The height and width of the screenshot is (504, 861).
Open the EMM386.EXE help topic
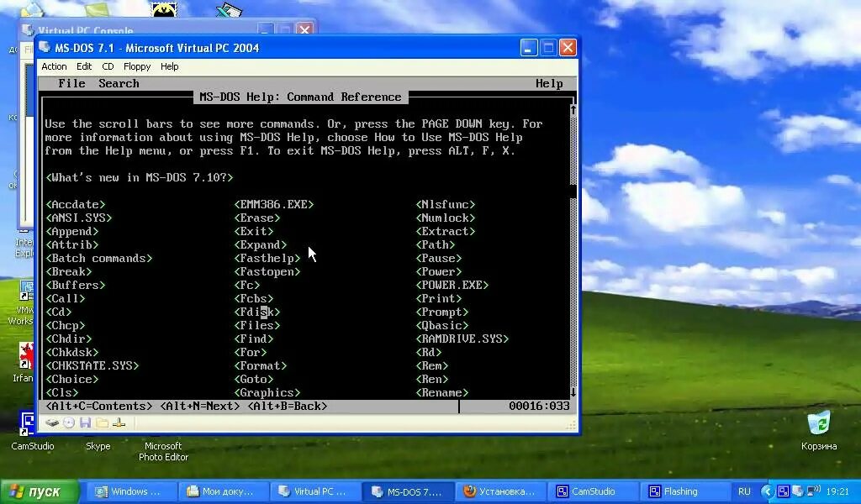pyautogui.click(x=274, y=204)
